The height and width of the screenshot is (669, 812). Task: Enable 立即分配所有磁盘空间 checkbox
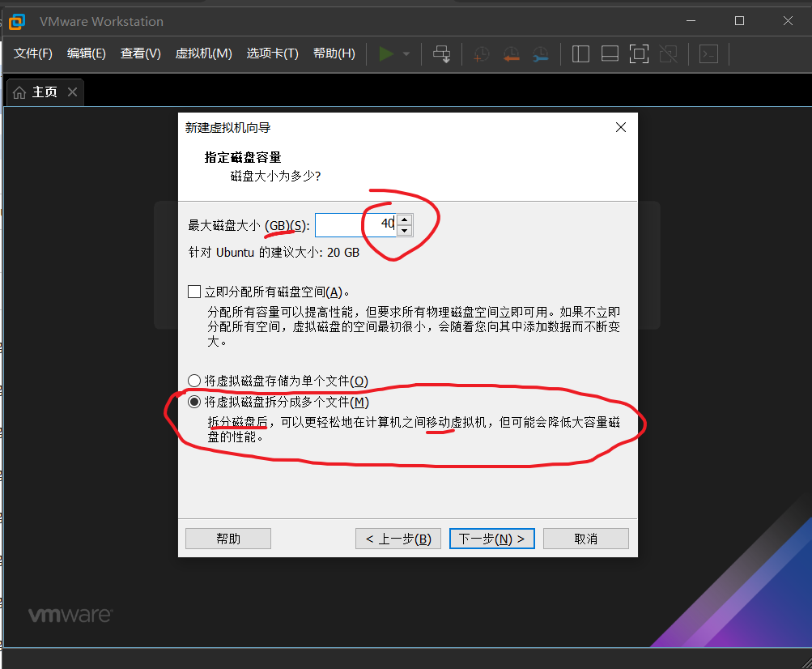point(194,292)
